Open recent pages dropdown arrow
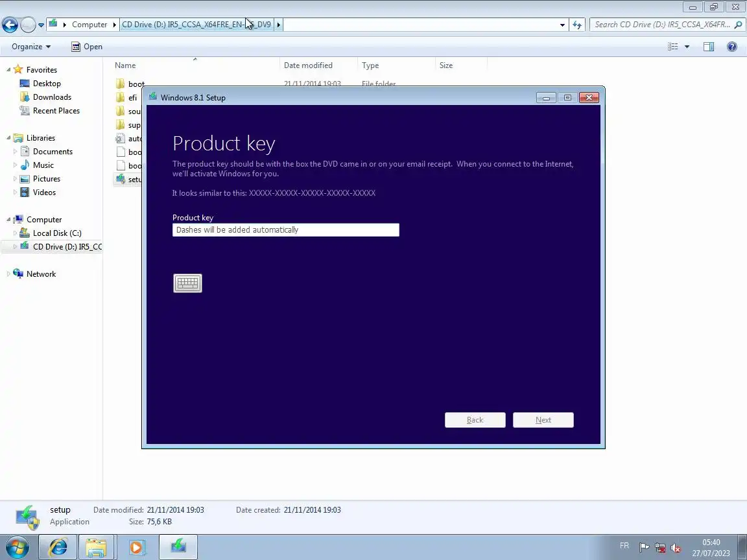The height and width of the screenshot is (560, 747). 41,25
